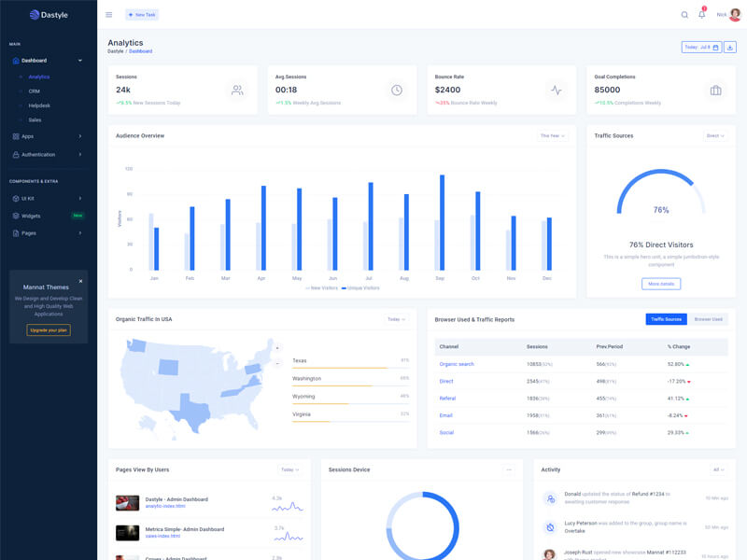The height and width of the screenshot is (560, 747).
Task: Open CRM in the sidebar
Action: (x=34, y=91)
